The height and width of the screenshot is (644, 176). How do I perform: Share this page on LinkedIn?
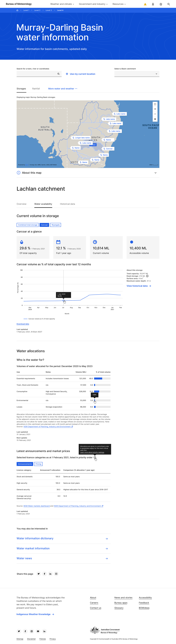pos(50,574)
